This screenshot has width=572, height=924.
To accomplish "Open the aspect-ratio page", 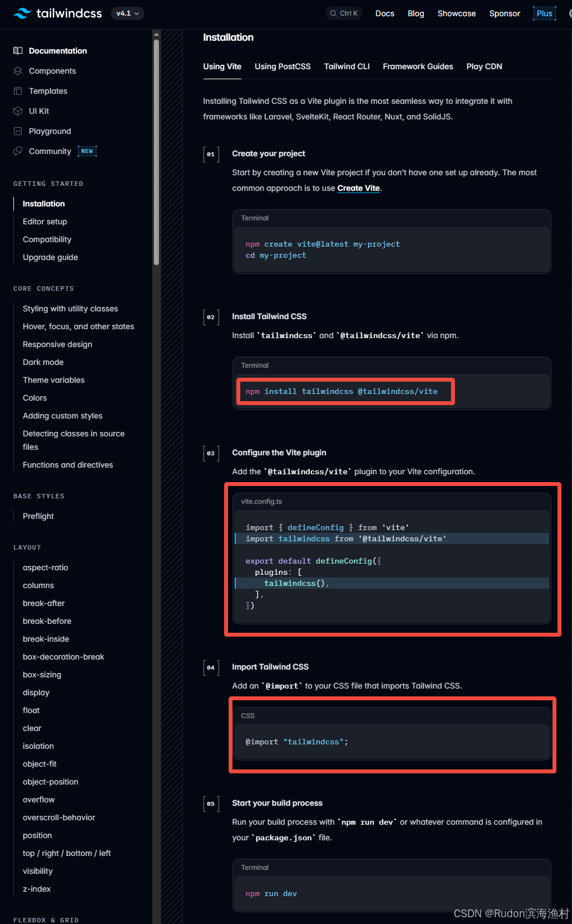I will coord(45,567).
